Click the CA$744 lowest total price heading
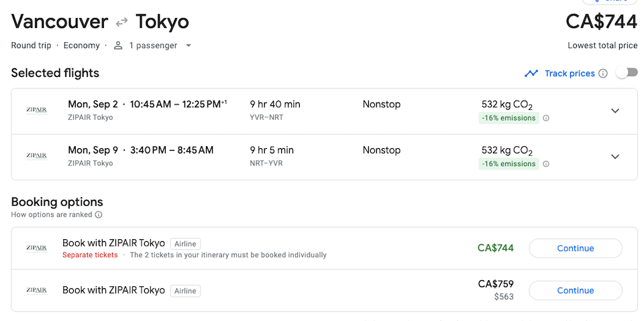644x321 pixels. click(x=601, y=21)
